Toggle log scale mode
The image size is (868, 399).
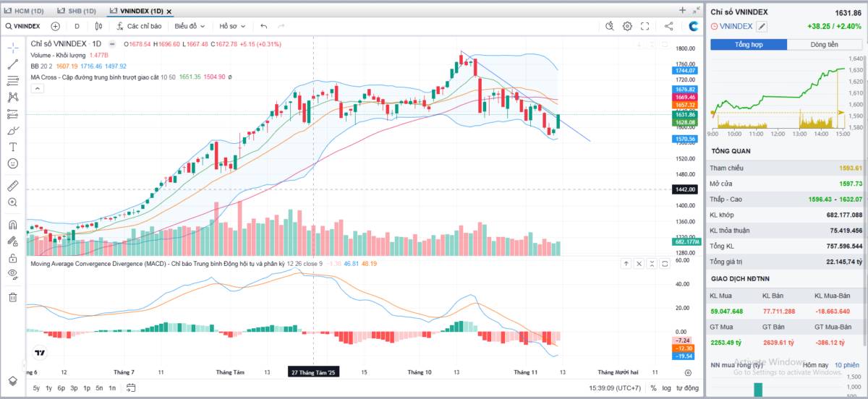tap(666, 388)
